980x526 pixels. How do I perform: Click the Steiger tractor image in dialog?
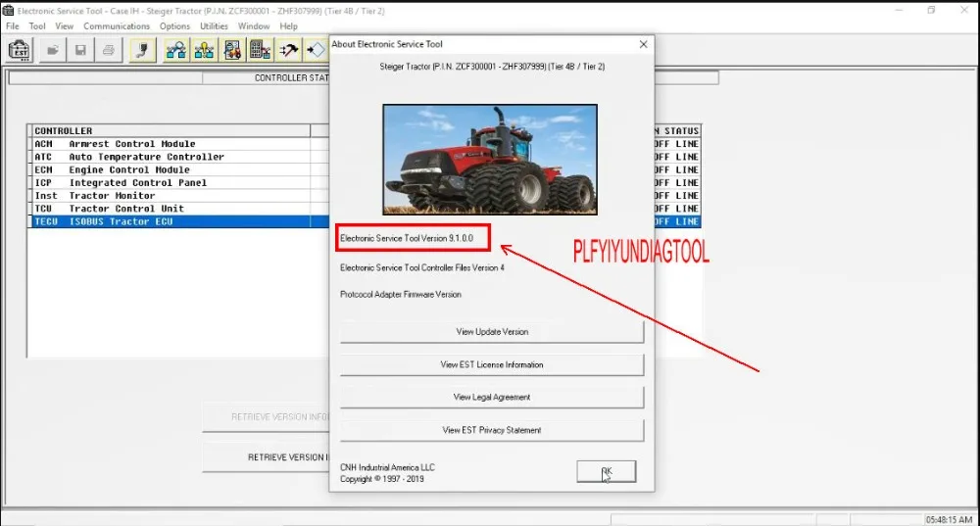490,160
